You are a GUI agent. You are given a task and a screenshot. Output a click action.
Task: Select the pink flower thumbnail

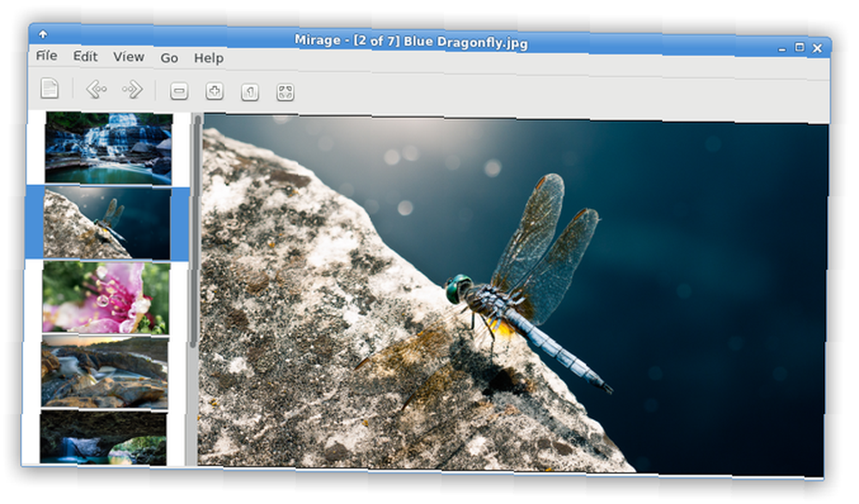click(106, 297)
